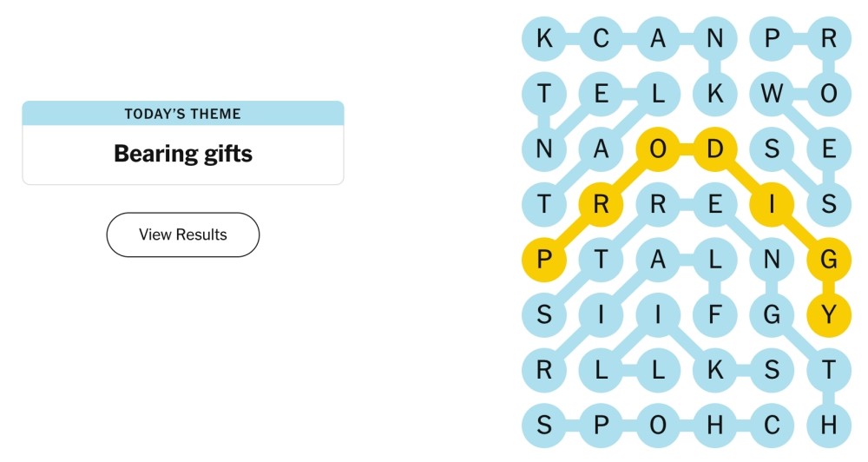Select the yellow letter I tile
The height and width of the screenshot is (462, 868).
(772, 204)
